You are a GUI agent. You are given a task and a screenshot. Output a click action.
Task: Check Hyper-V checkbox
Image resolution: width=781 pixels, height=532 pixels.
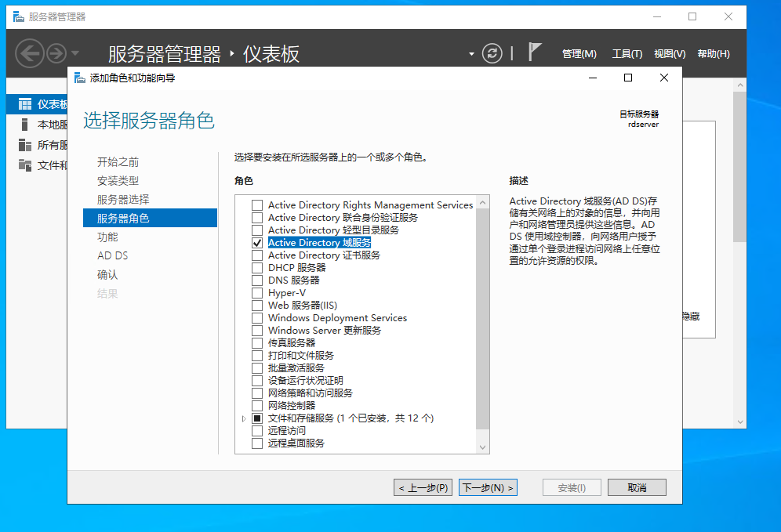257,292
